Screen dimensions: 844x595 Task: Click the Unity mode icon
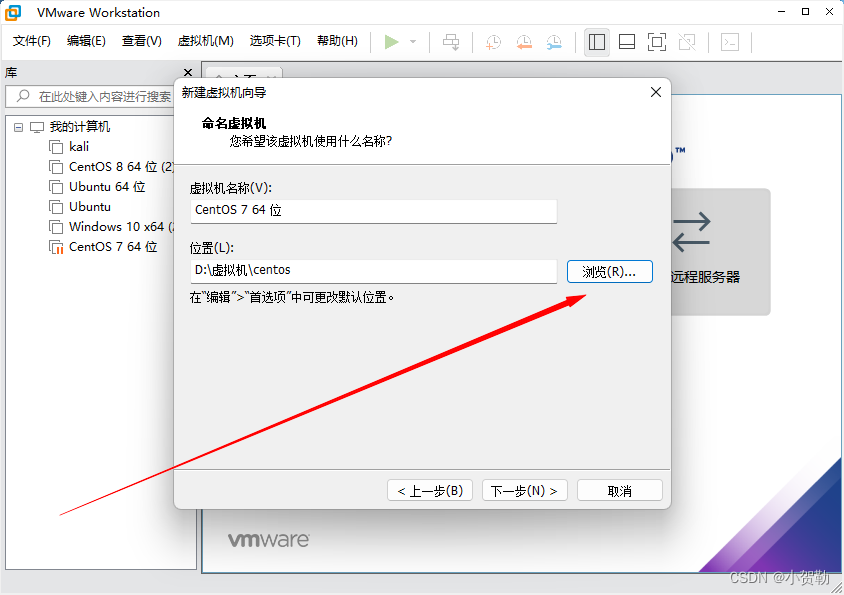pyautogui.click(x=687, y=42)
